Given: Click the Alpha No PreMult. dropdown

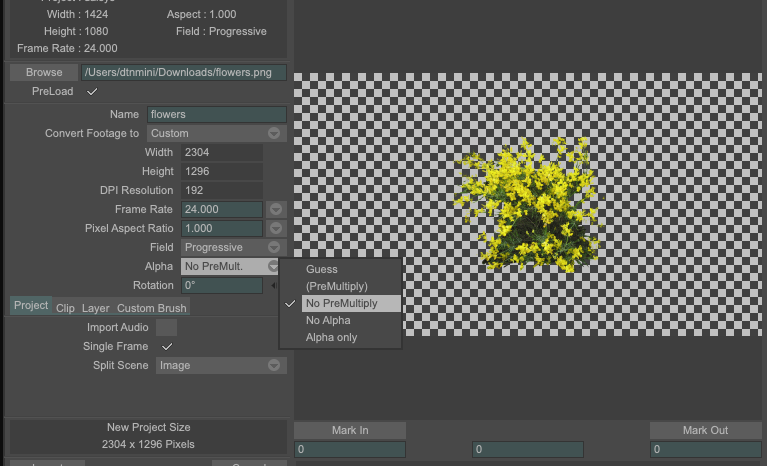Looking at the screenshot, I should click(x=230, y=266).
